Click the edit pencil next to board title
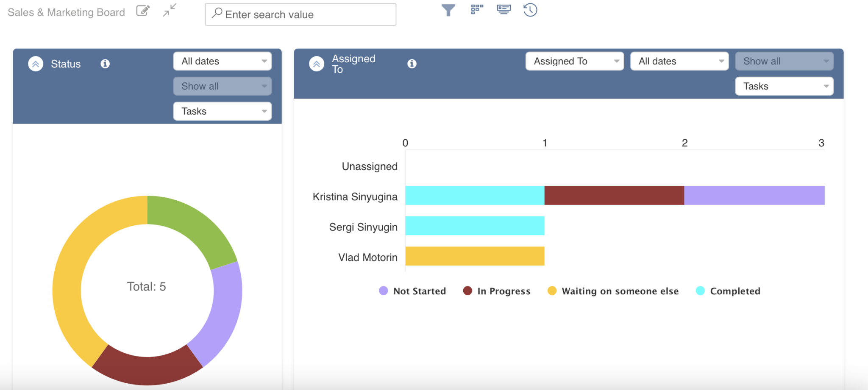Image resolution: width=868 pixels, height=390 pixels. pyautogui.click(x=143, y=11)
